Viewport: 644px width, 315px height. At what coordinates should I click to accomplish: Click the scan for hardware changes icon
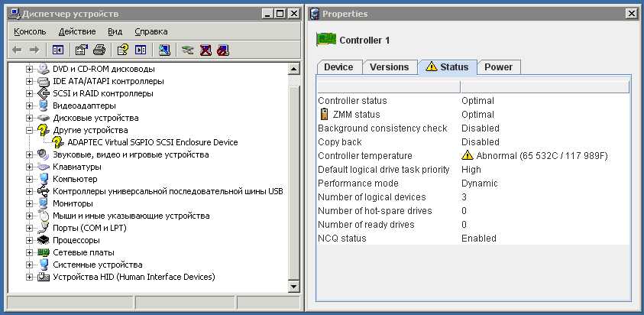(x=164, y=50)
